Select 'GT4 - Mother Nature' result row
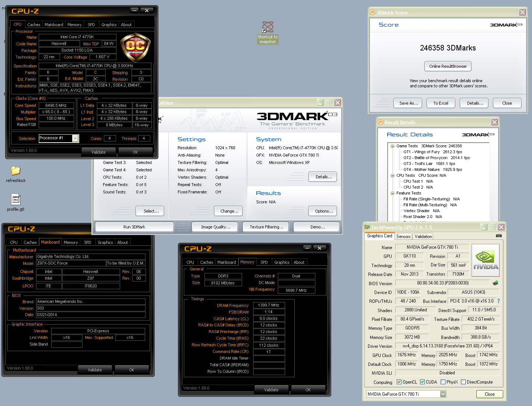This screenshot has width=532, height=406. [x=433, y=169]
